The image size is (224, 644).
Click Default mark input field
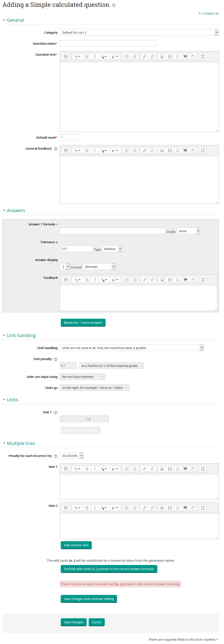tap(69, 137)
